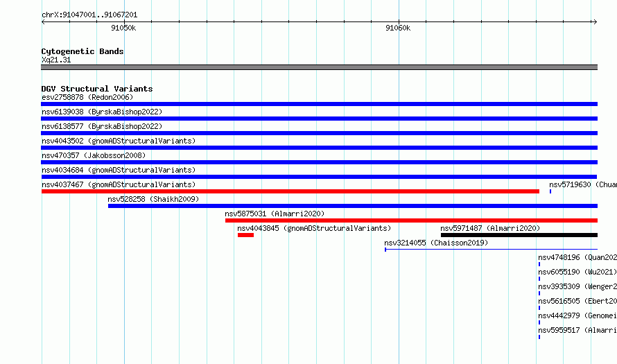Select variant nsv6138577 (ByrskaBishop2022)
This screenshot has width=617, height=364.
102,126
